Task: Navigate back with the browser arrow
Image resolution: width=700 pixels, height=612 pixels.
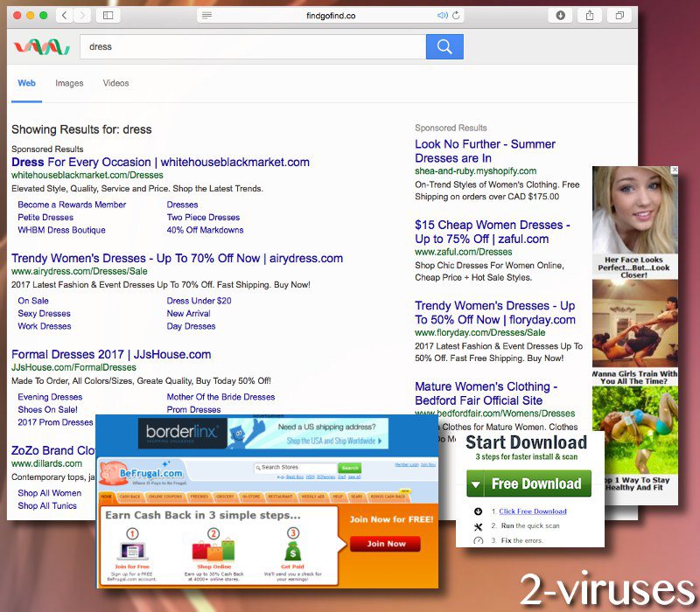Action: coord(63,15)
